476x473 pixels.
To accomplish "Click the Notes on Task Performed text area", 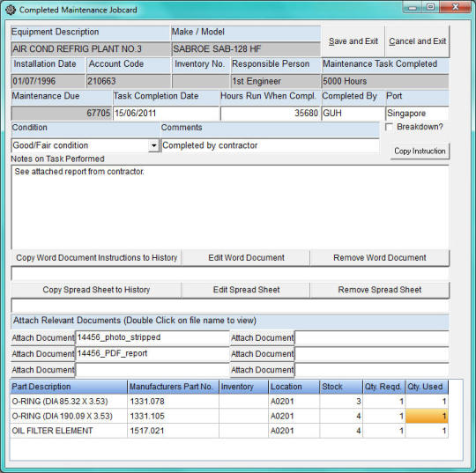I will 230,207.
